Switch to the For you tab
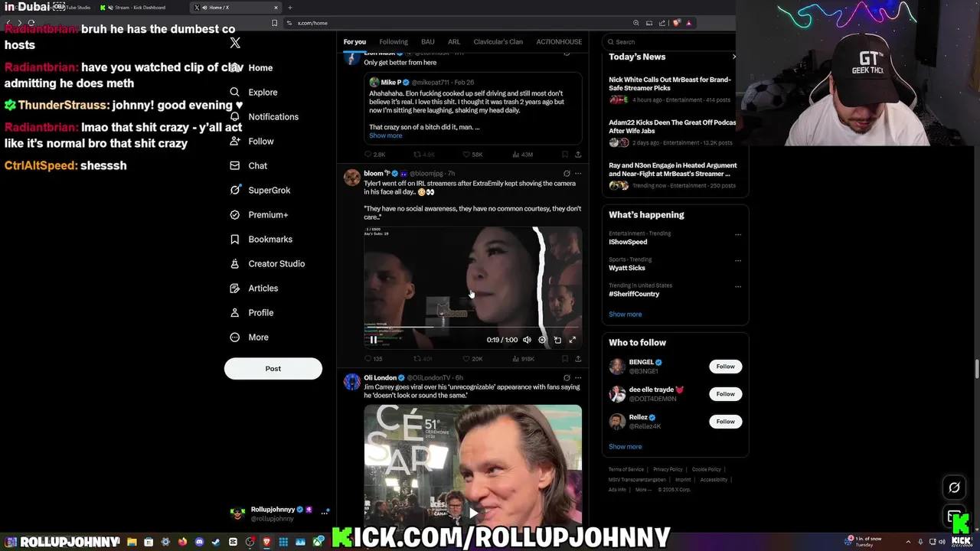 (x=354, y=42)
